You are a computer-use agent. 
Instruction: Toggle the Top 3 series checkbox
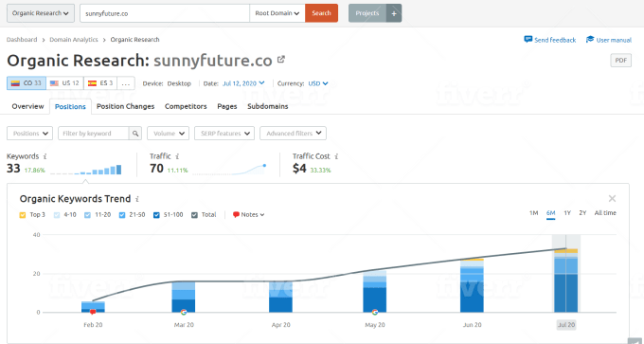(23, 215)
